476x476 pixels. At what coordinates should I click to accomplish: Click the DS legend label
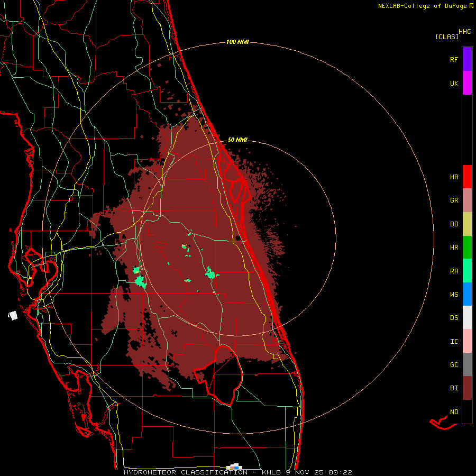[454, 318]
